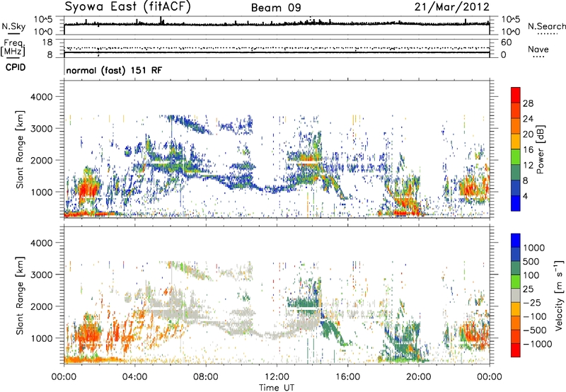566x392 pixels.
Task: Click the 'Syowa East (fitACF)' title text
Action: click(x=127, y=6)
